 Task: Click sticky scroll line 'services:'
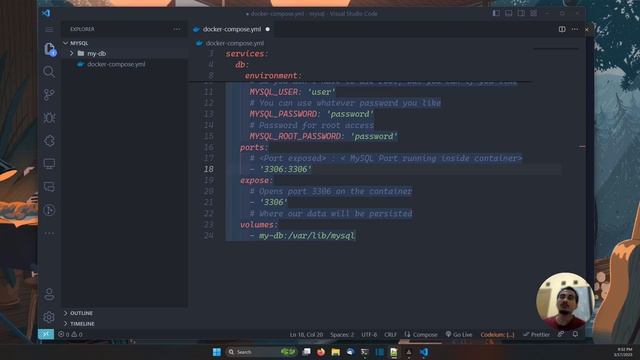tap(247, 53)
